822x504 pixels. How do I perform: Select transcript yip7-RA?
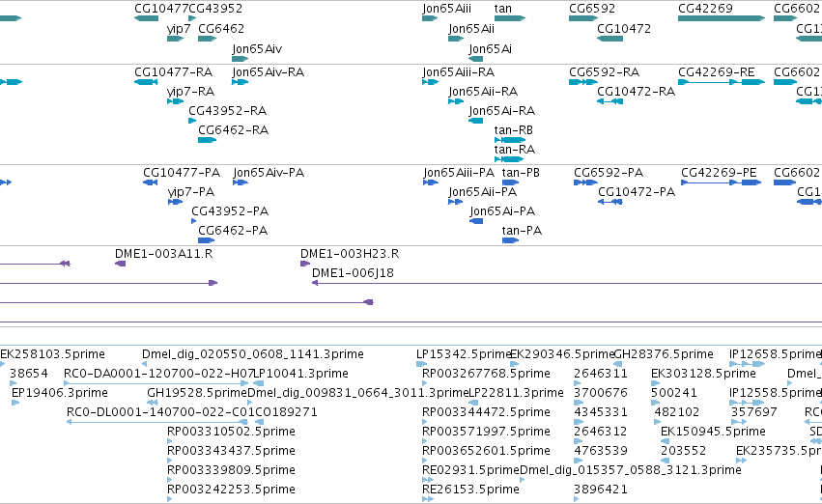click(191, 92)
